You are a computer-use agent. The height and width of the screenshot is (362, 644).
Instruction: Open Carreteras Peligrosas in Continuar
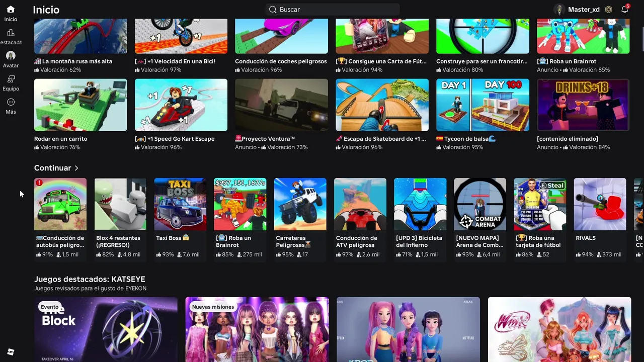click(300, 219)
